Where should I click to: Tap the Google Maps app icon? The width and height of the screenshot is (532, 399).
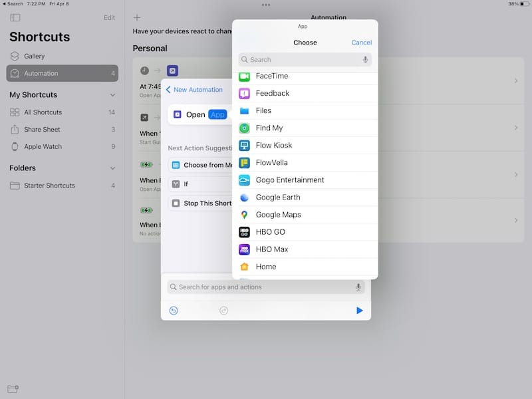click(244, 214)
